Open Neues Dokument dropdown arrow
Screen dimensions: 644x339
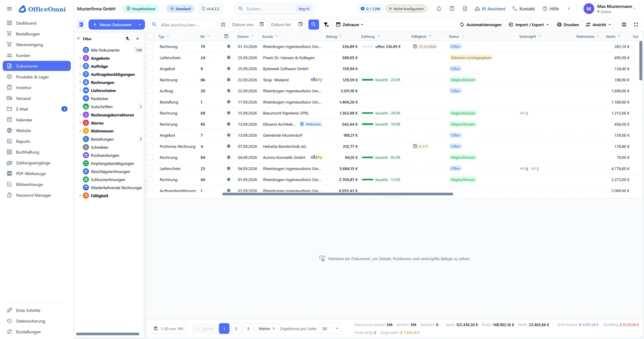140,25
